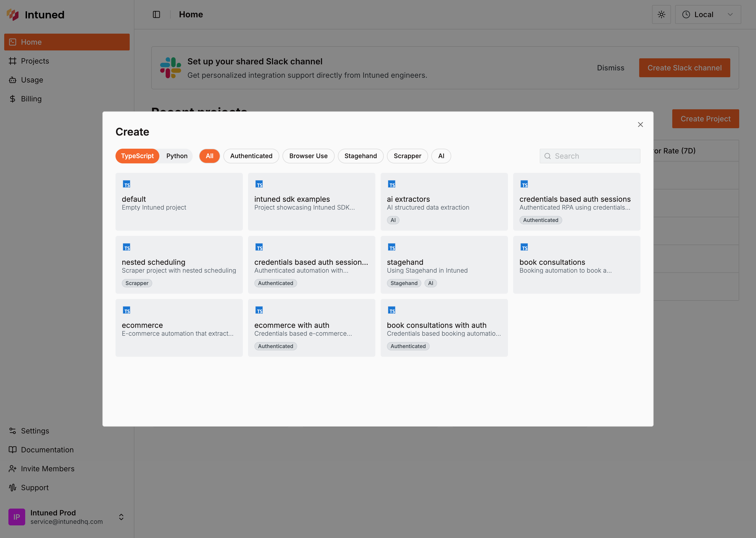Click the Create Slack channel button
This screenshot has height=538, width=756.
coord(684,68)
